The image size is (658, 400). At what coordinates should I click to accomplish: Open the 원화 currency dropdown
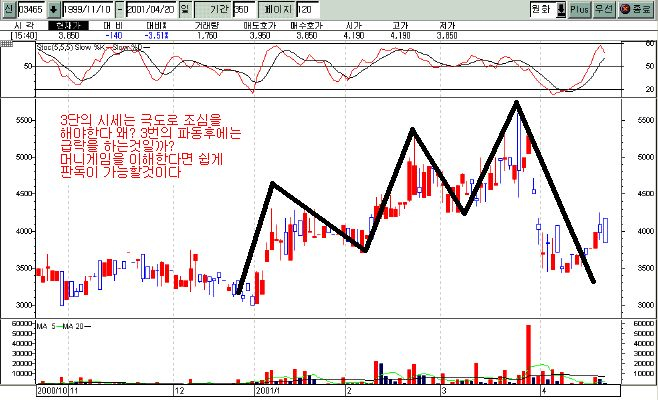coord(536,8)
